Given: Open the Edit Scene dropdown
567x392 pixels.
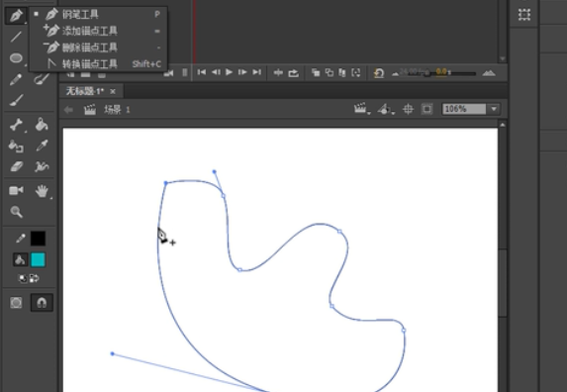Looking at the screenshot, I should (362, 109).
